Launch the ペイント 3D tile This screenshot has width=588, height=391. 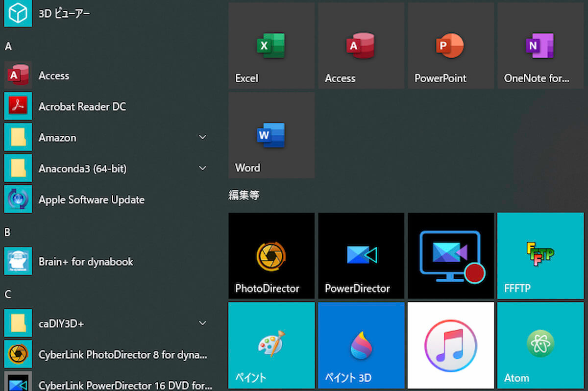coord(361,345)
